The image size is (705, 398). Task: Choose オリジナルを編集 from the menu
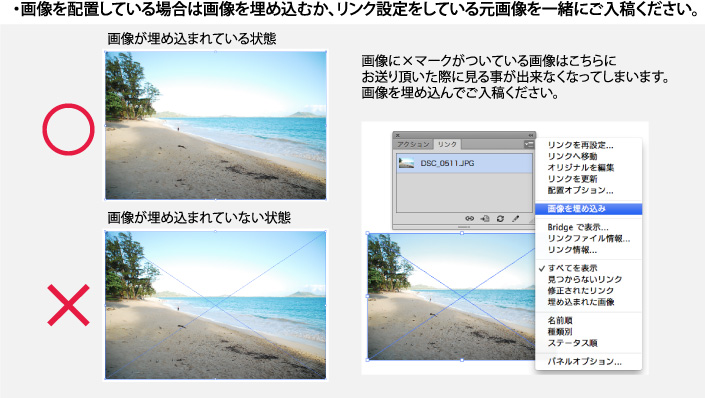[x=580, y=168]
